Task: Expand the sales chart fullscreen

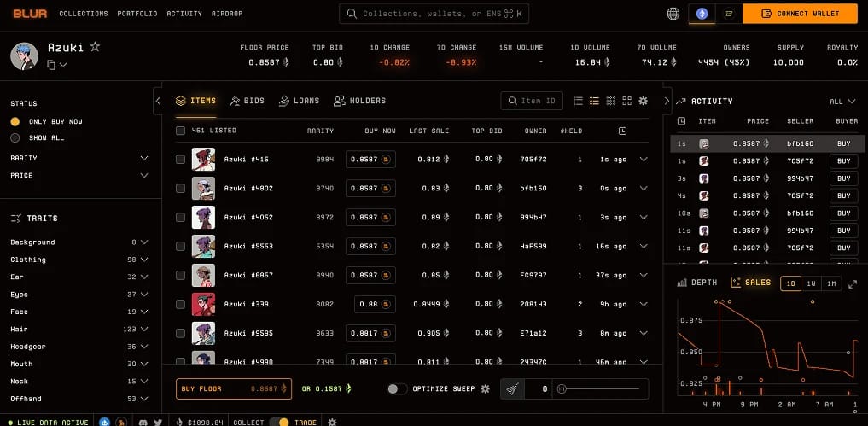Action: (853, 283)
